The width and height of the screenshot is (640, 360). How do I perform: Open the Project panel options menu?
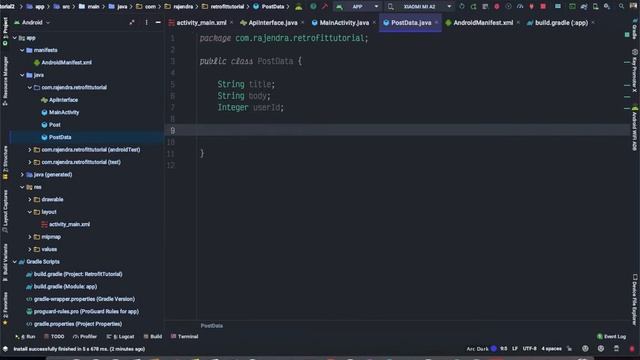point(146,22)
